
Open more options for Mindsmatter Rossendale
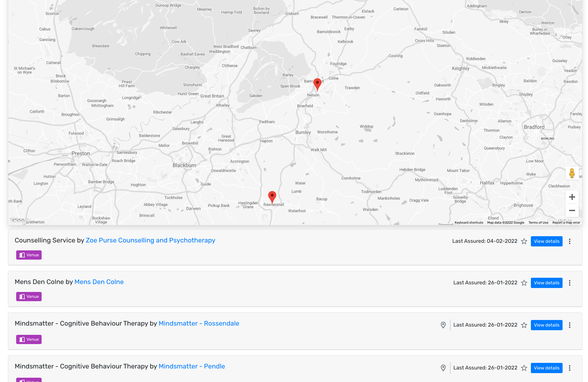[x=570, y=325]
